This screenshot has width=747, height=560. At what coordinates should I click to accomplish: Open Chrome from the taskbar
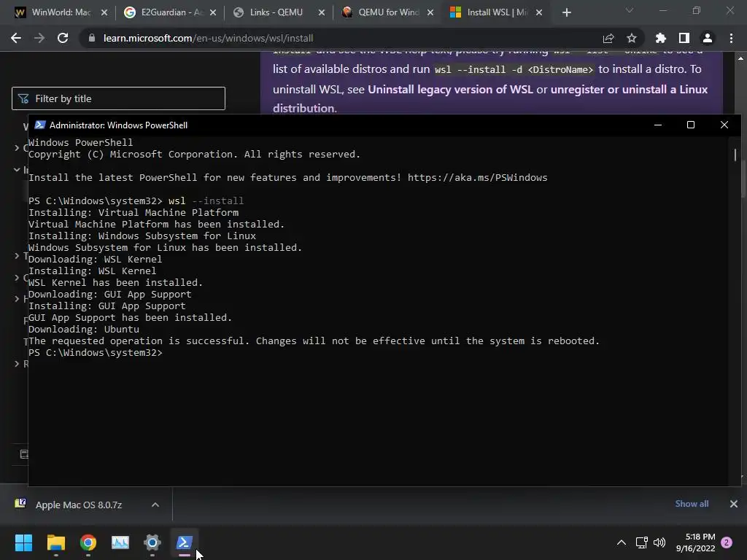click(88, 542)
